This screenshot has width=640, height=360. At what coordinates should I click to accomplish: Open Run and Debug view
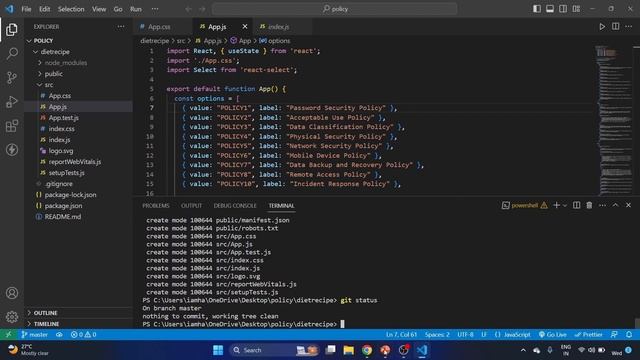[x=12, y=101]
